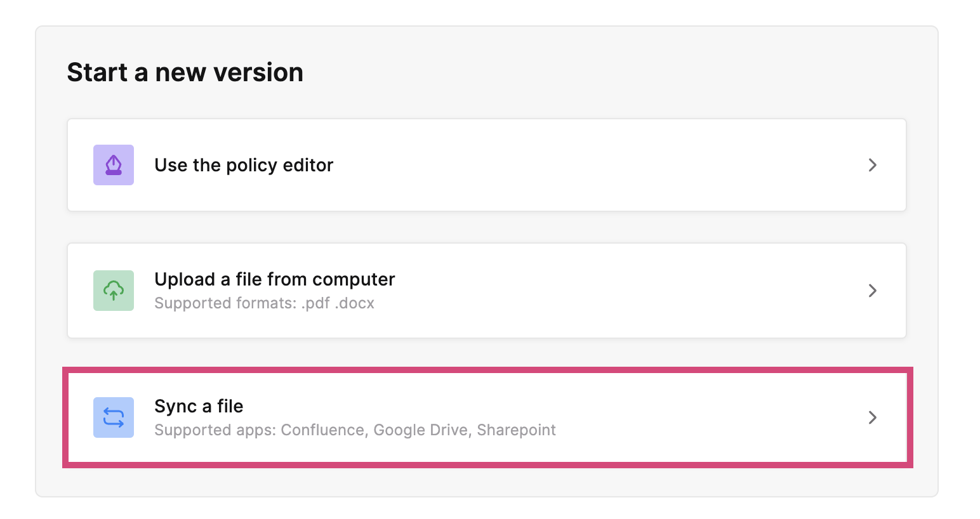Click the 'Start a new version' heading
The width and height of the screenshot is (980, 519).
click(185, 72)
